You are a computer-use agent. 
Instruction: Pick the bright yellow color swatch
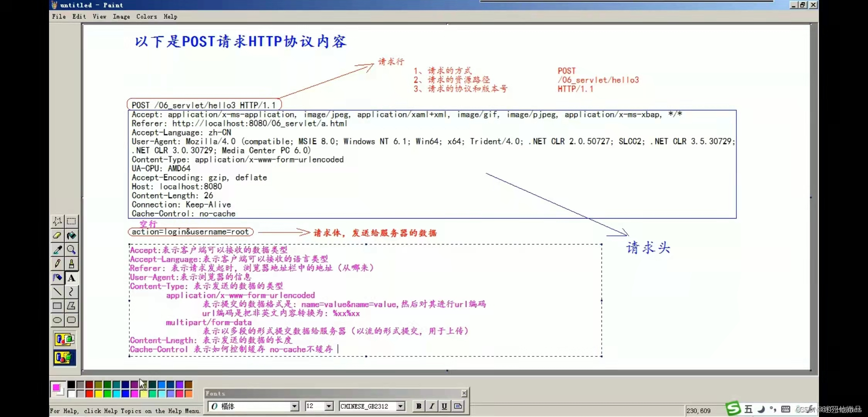[x=98, y=393]
